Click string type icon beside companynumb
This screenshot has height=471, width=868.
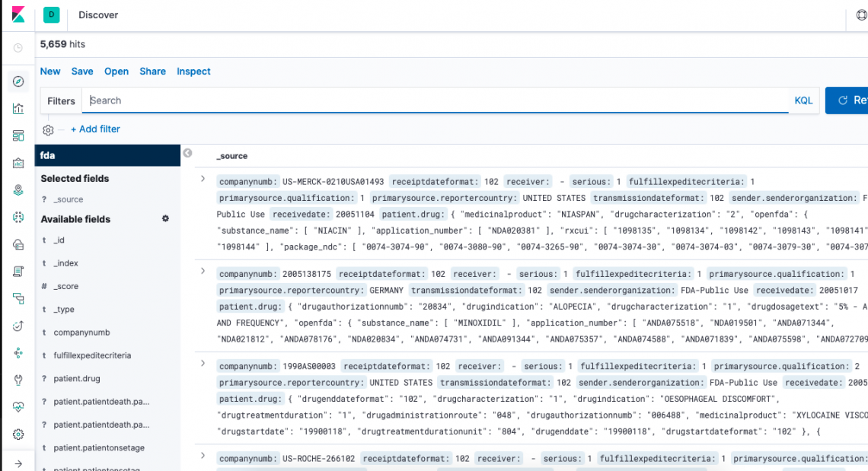coord(43,333)
